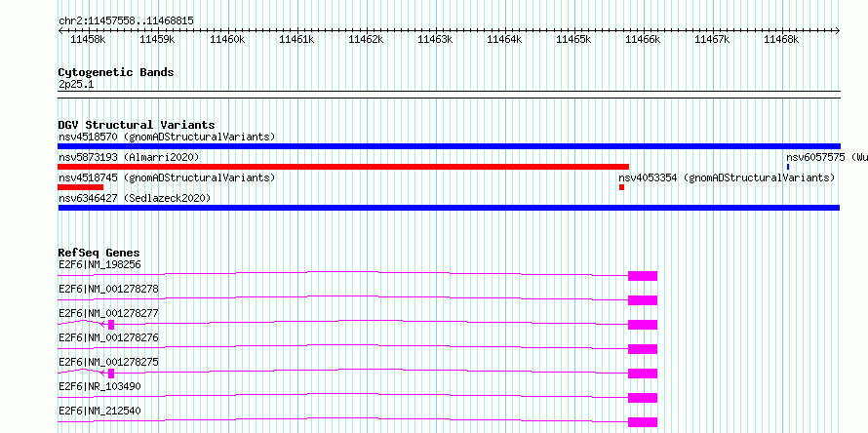Image resolution: width=868 pixels, height=433 pixels.
Task: Click the exon block of NM_001278278
Action: [x=643, y=300]
